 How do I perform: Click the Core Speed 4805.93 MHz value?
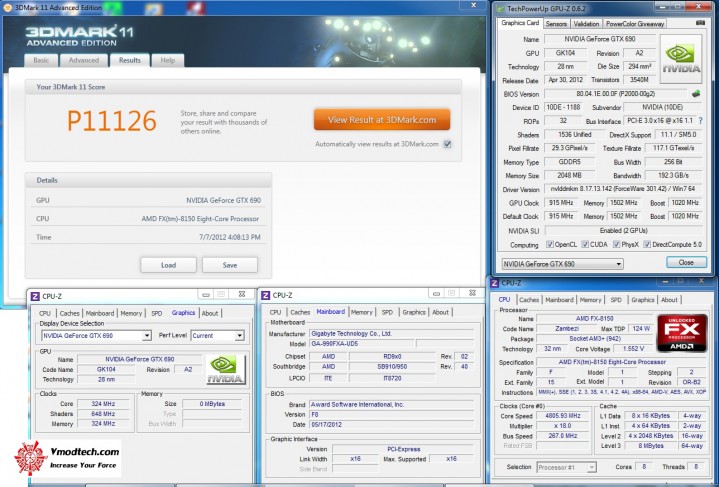563,416
